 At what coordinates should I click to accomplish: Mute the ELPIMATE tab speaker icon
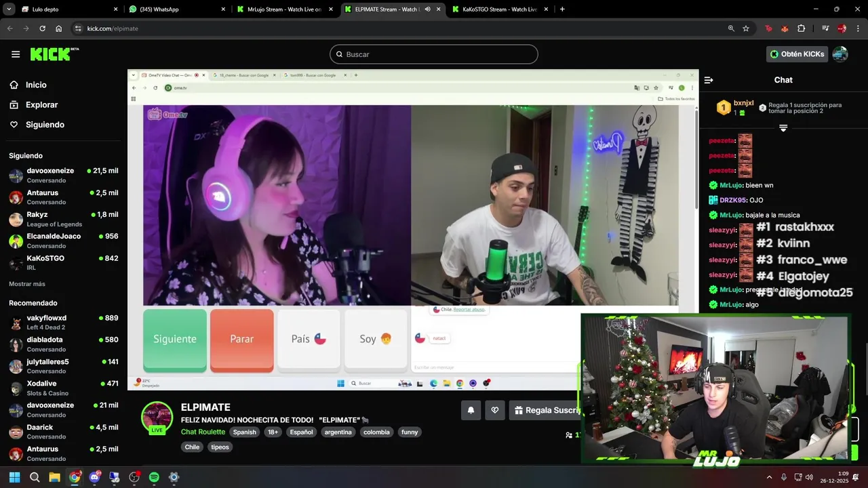(427, 9)
